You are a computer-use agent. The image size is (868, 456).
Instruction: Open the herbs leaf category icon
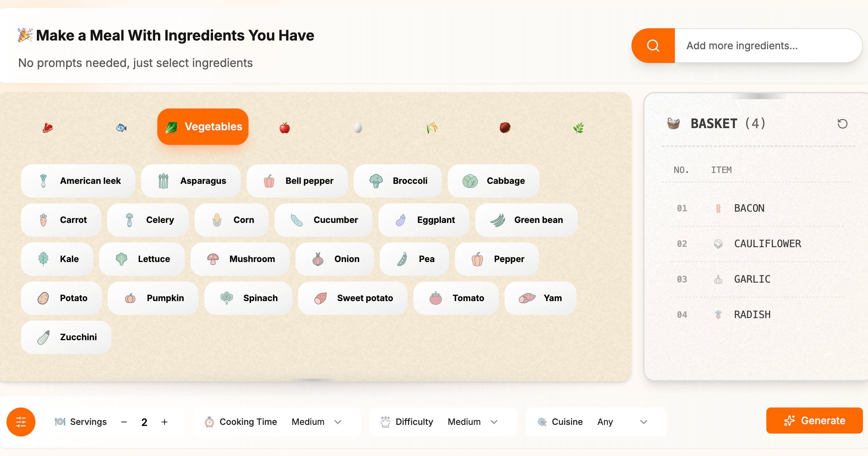click(578, 127)
